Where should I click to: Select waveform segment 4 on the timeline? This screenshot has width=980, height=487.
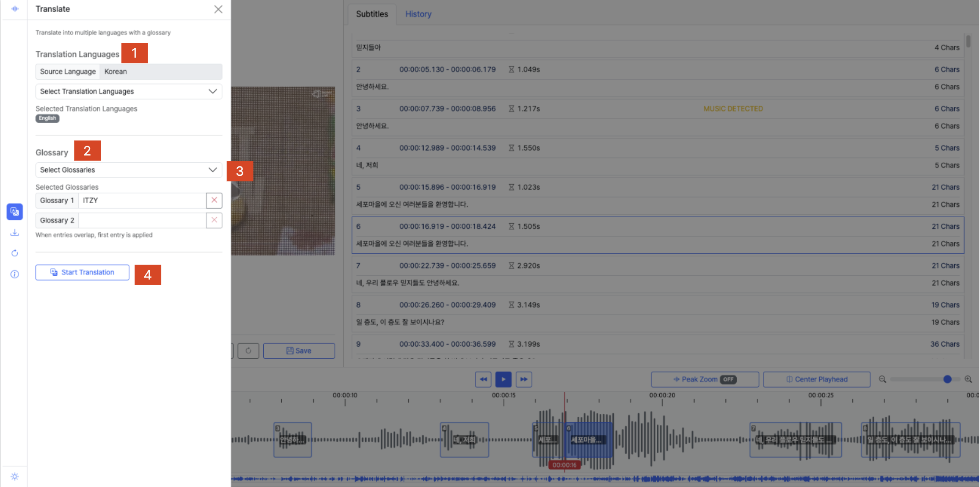pyautogui.click(x=465, y=440)
